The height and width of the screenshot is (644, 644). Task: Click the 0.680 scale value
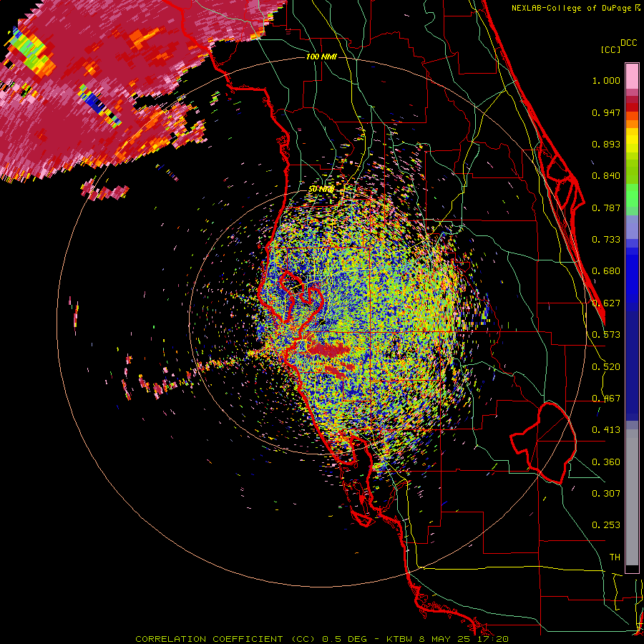(606, 271)
